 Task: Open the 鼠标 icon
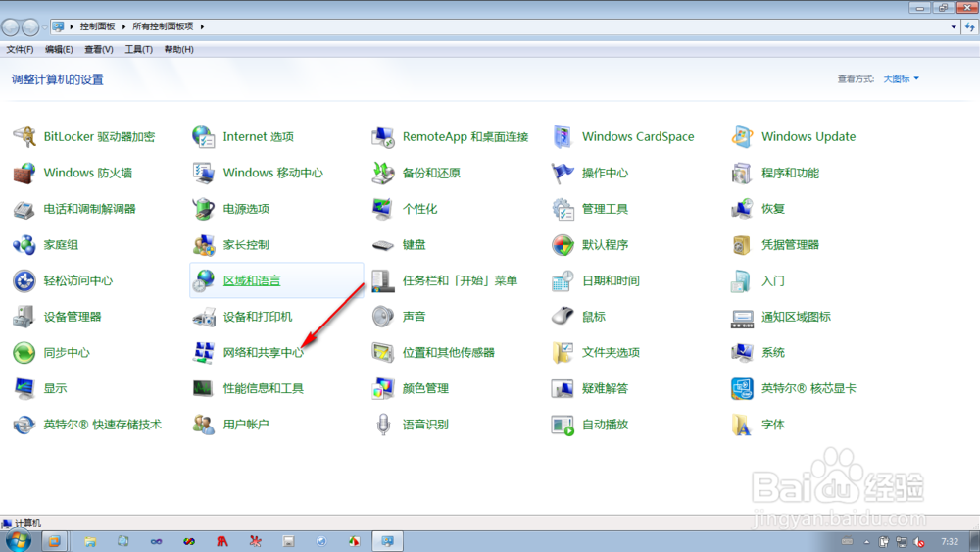coord(563,317)
